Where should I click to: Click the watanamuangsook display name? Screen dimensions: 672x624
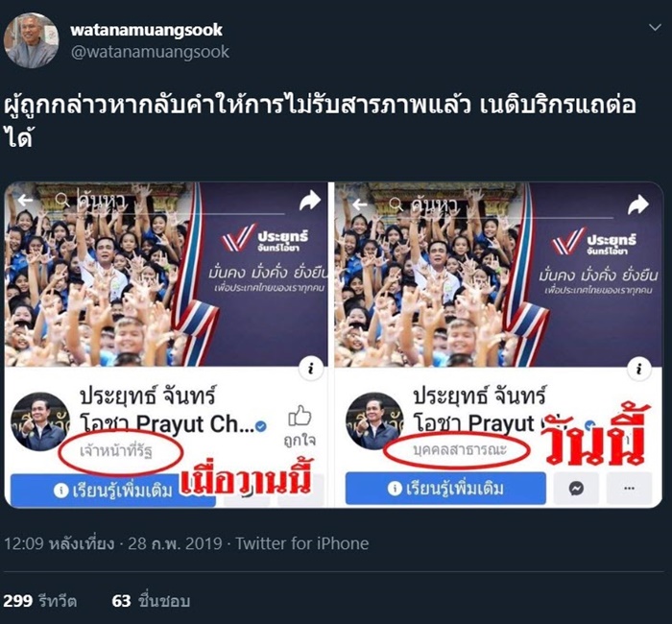tap(147, 30)
